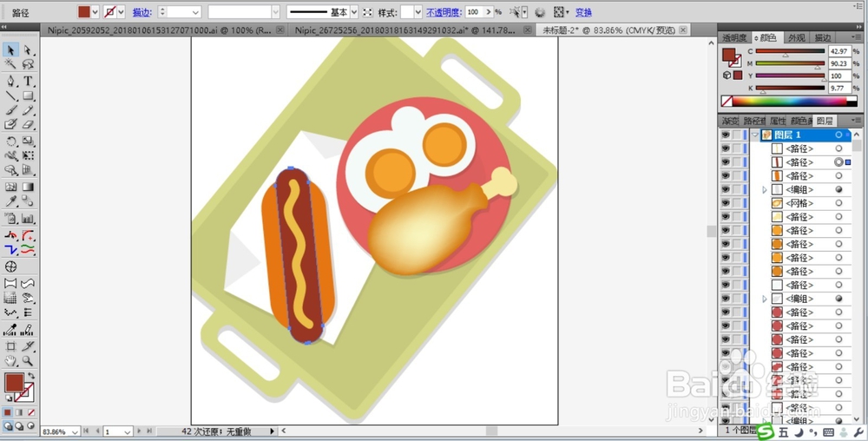This screenshot has height=441, width=868.
Task: Open the 样式 graphic style dropdown
Action: [418, 11]
